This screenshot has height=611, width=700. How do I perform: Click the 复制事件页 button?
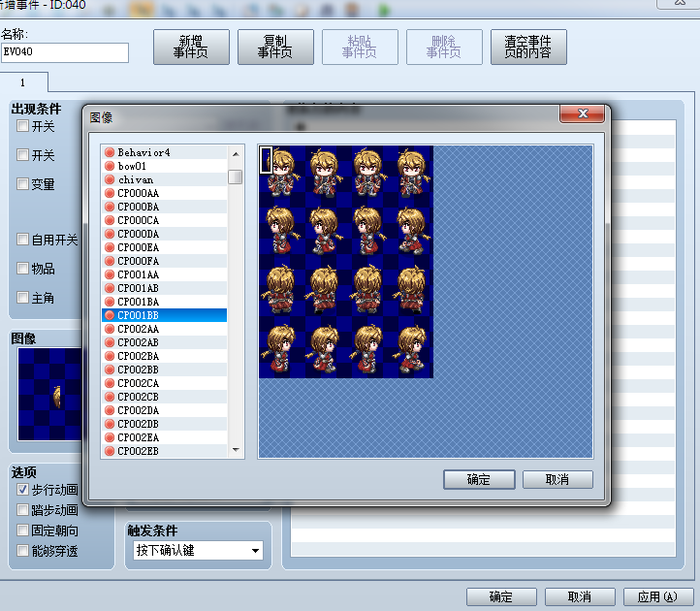(x=275, y=47)
